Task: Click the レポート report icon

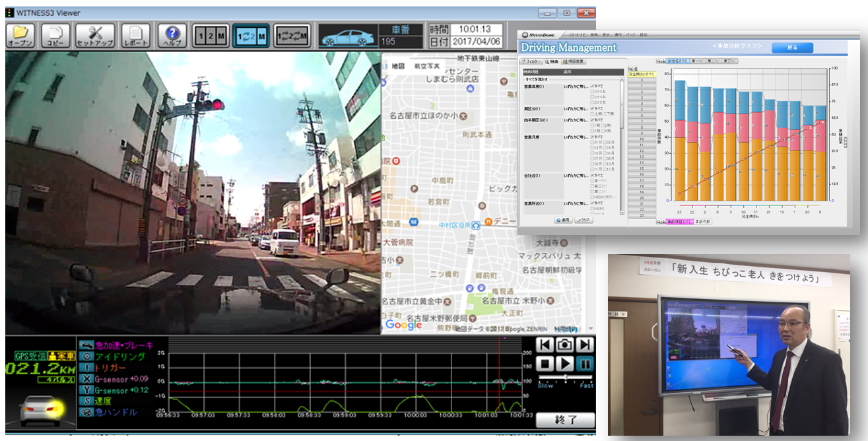Action: click(135, 36)
